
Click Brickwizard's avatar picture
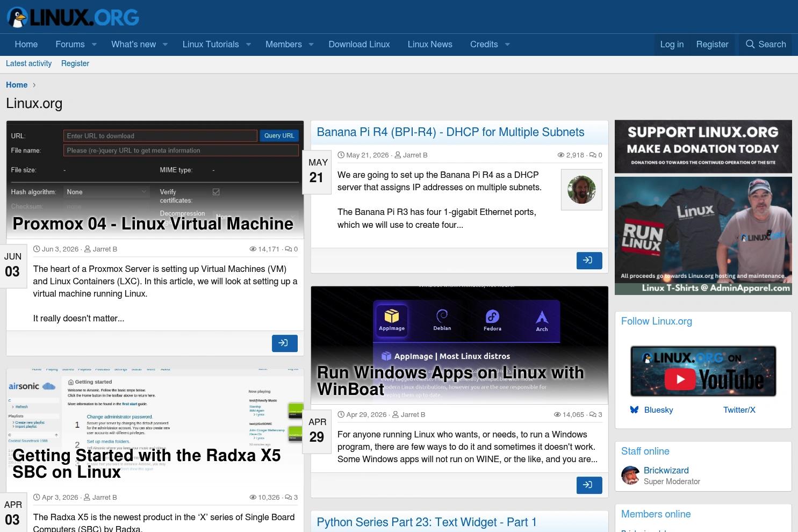click(x=630, y=476)
